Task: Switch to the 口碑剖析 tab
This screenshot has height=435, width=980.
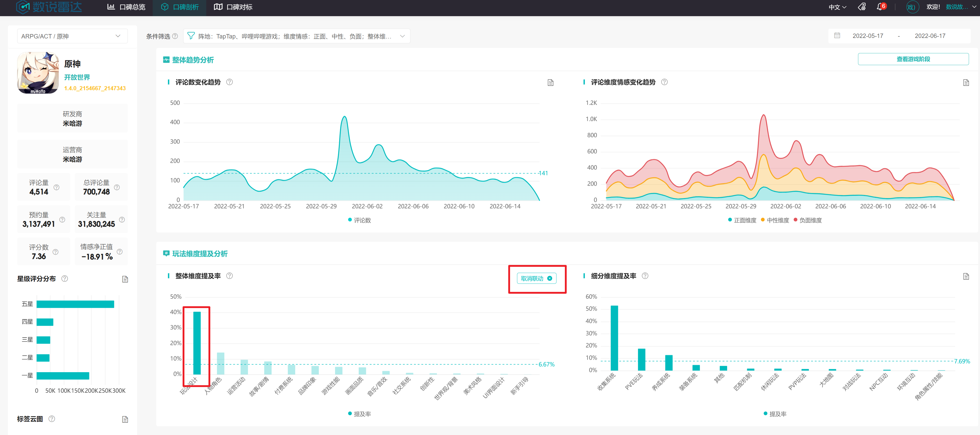Action: pos(180,7)
